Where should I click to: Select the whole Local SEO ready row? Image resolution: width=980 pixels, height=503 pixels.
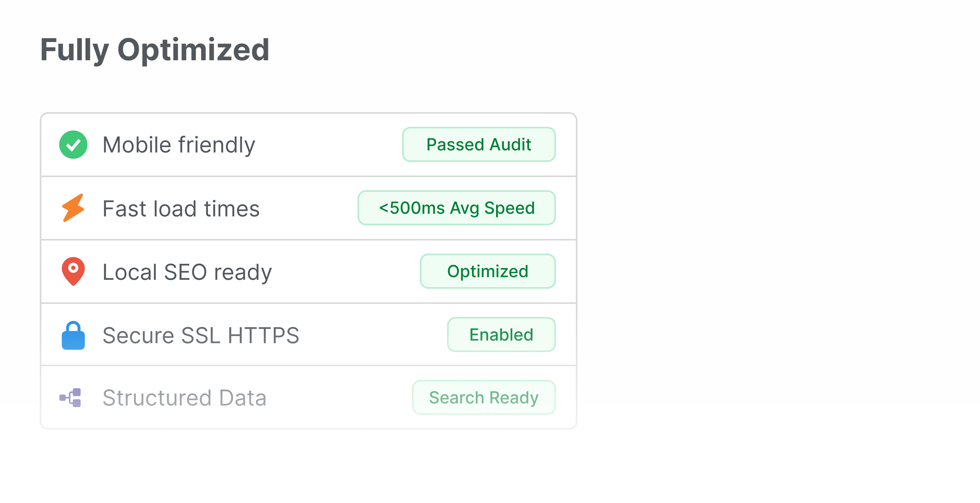342,272
